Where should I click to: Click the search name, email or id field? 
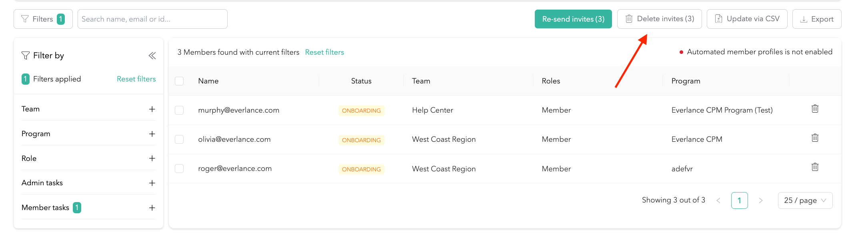point(152,19)
